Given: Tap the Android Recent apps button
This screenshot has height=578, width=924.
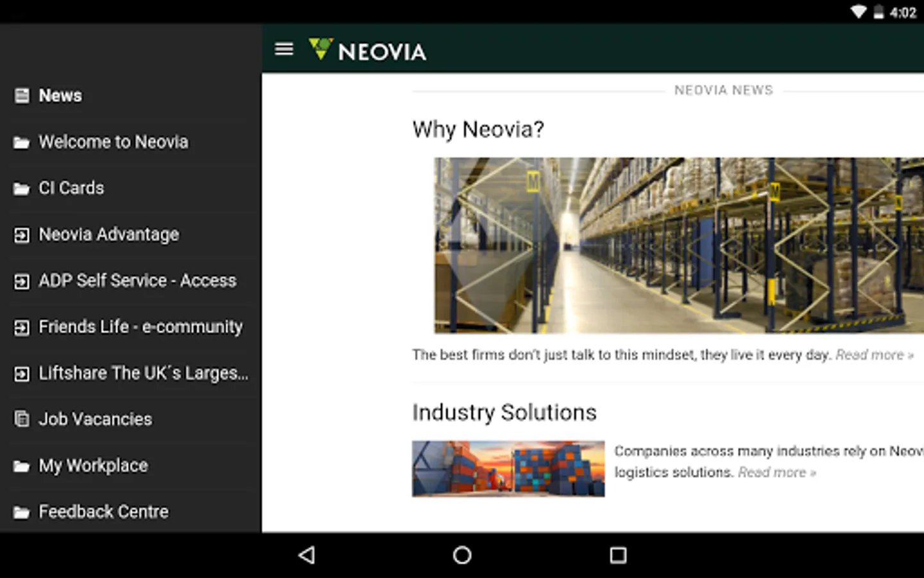Looking at the screenshot, I should (x=618, y=555).
